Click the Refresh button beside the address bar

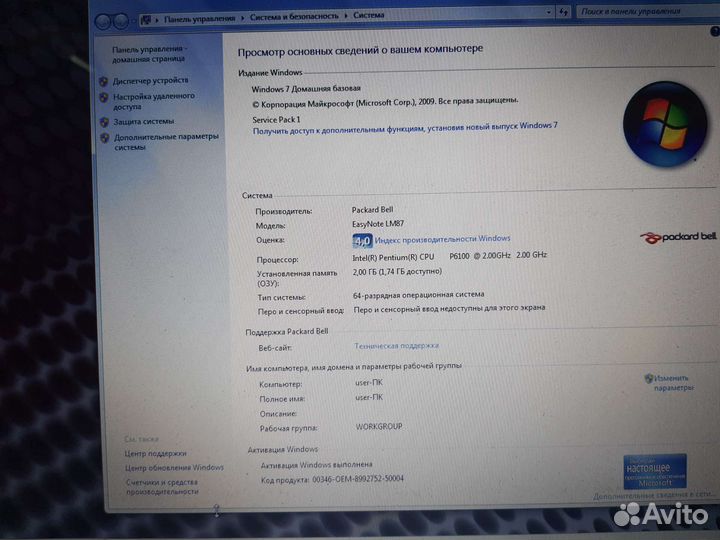pos(563,12)
